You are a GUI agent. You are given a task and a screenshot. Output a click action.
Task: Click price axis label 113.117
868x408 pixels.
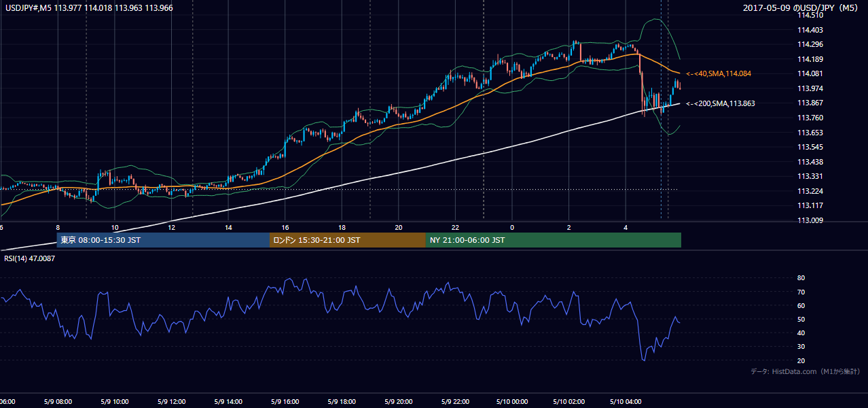(810, 205)
